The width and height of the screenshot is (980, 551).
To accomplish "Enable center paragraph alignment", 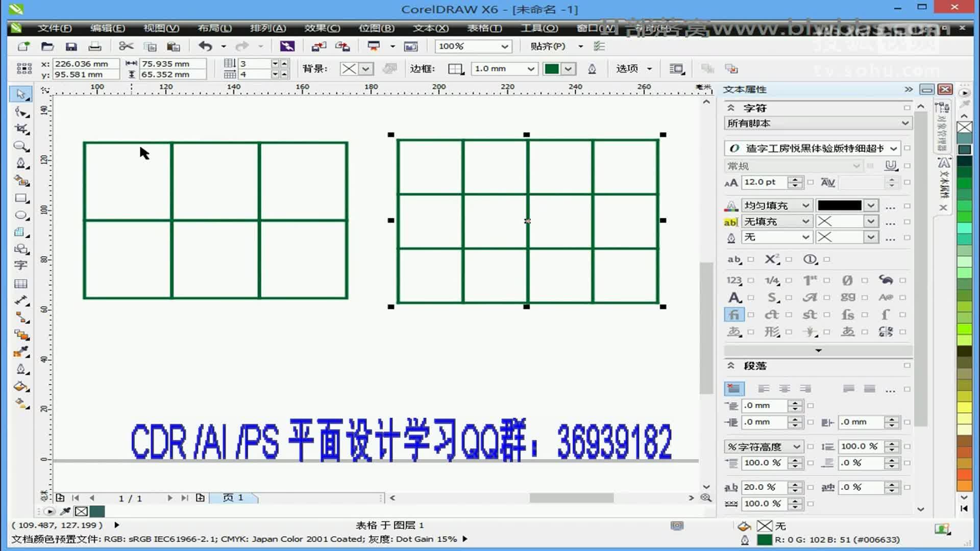I will (x=785, y=389).
